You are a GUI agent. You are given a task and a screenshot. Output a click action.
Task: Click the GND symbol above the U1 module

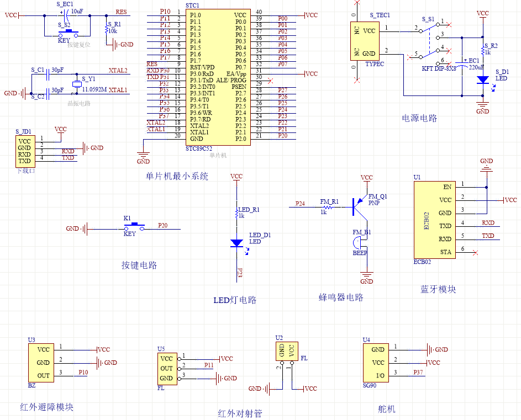point(486,165)
